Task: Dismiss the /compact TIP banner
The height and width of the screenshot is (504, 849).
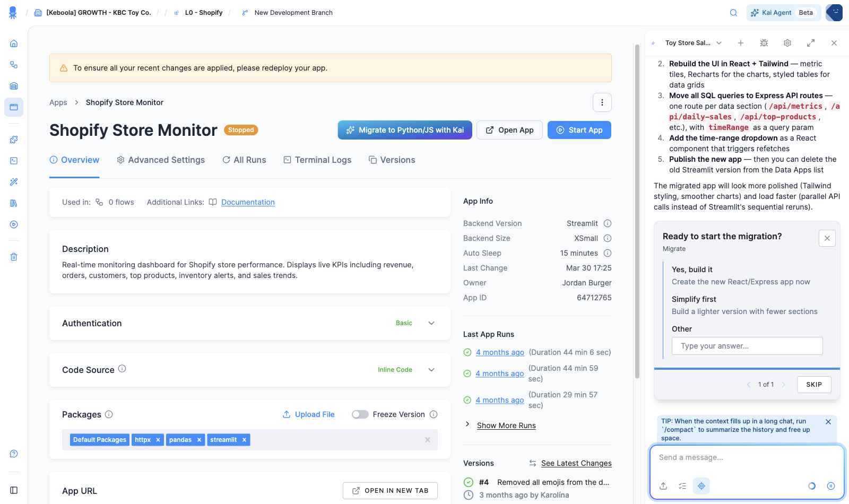Action: [828, 422]
